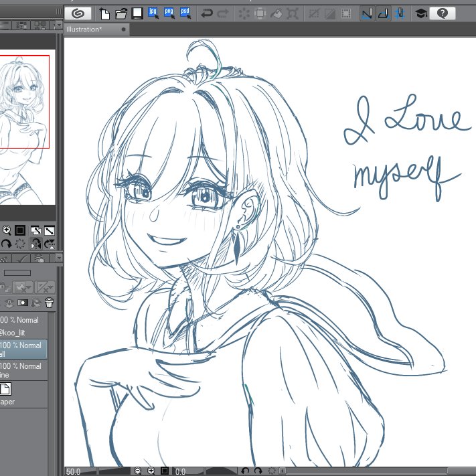Viewport: 476px width, 476px height.
Task: Zoom in using status bar magnifier
Action: tap(151, 471)
